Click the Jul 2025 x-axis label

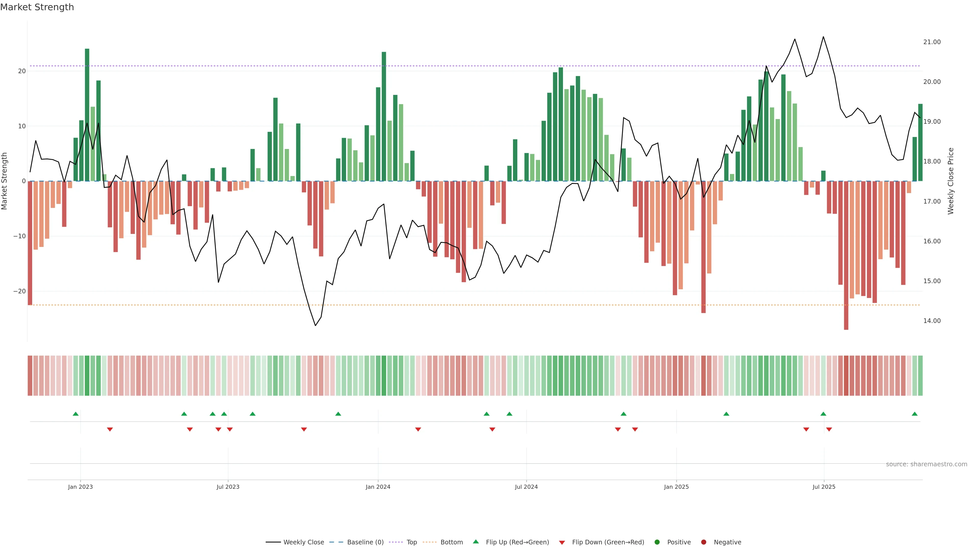tap(824, 487)
